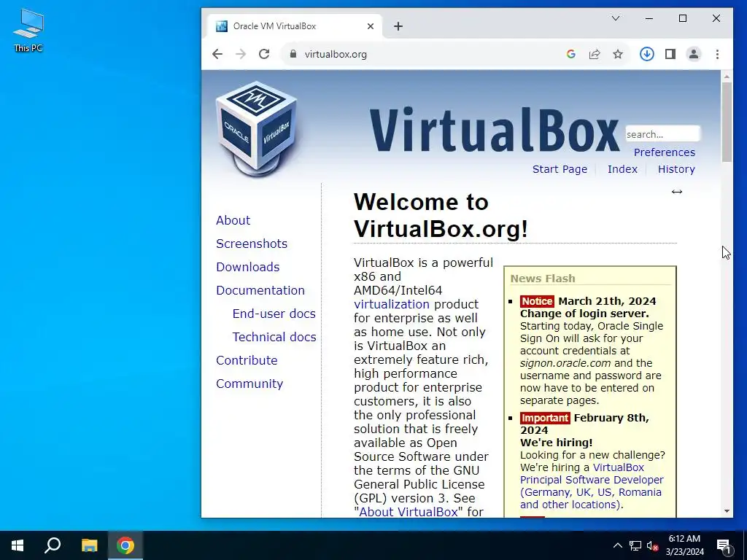Click the page scrollbar thumb
Viewport: 747px width, 560px height.
[x=727, y=122]
